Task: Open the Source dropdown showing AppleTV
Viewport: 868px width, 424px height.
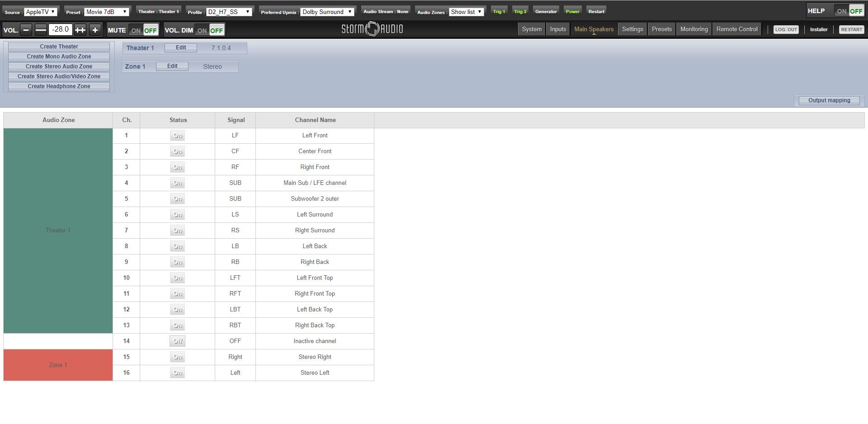Action: tap(40, 12)
